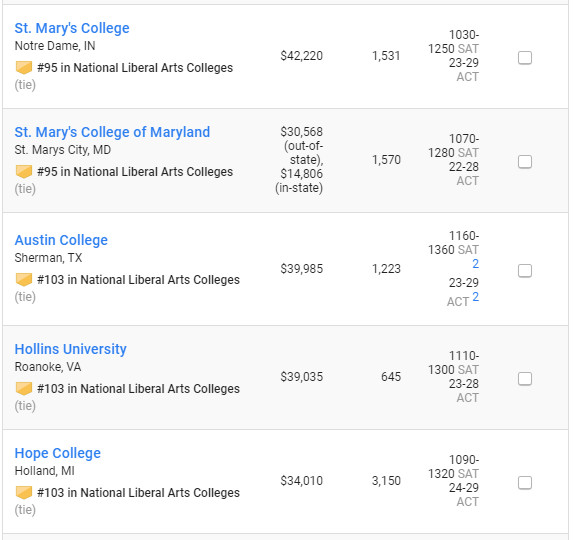Tick the compare checkbox for St. Mary's College
This screenshot has height=540, width=573.
[525, 58]
